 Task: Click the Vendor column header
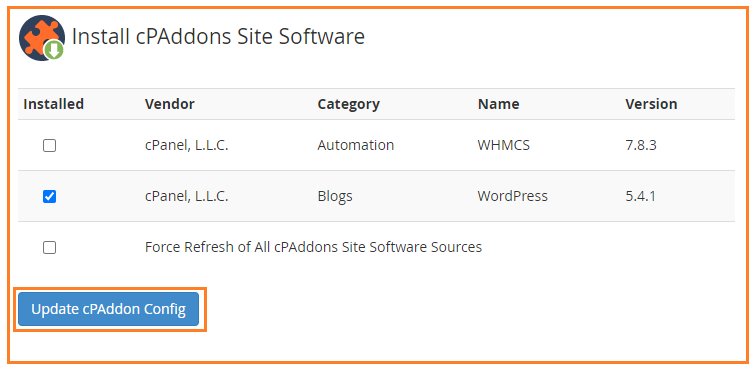coord(170,104)
